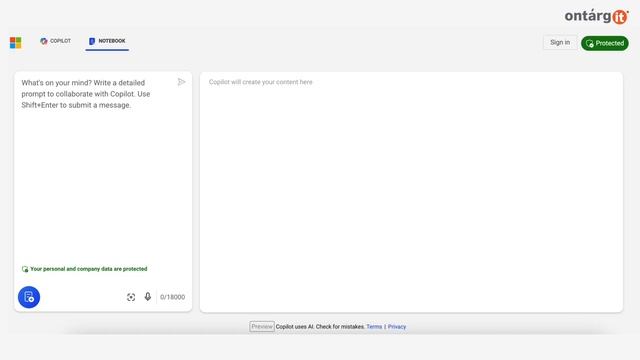Click the send arrow icon
This screenshot has height=360, width=640.
click(182, 82)
